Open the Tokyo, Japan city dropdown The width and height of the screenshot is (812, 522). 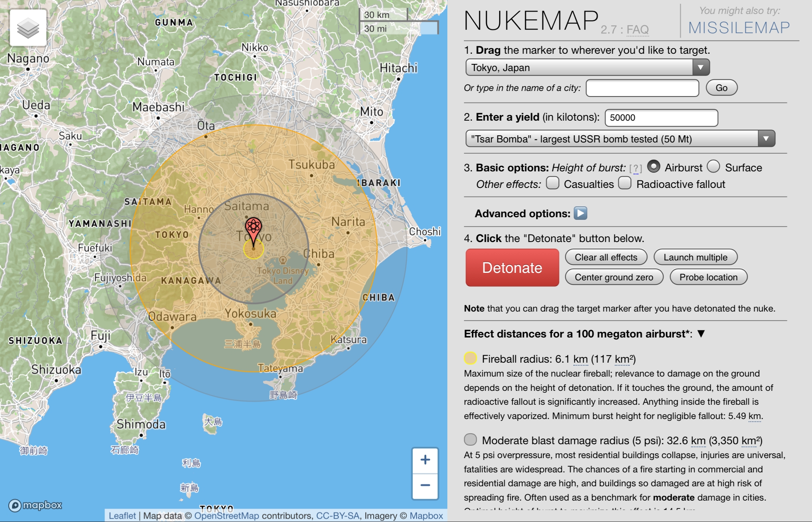(588, 68)
